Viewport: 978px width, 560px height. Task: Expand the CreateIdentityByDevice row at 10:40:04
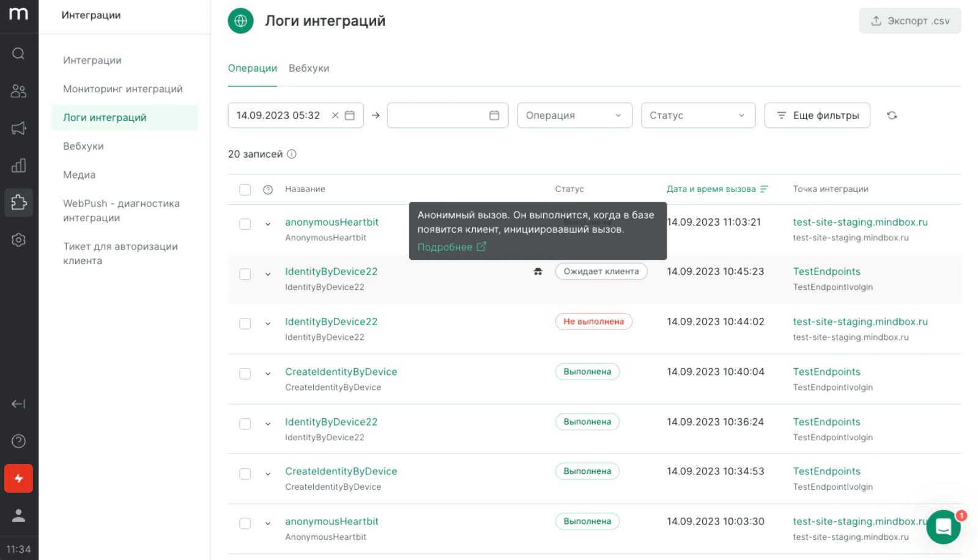[268, 374]
